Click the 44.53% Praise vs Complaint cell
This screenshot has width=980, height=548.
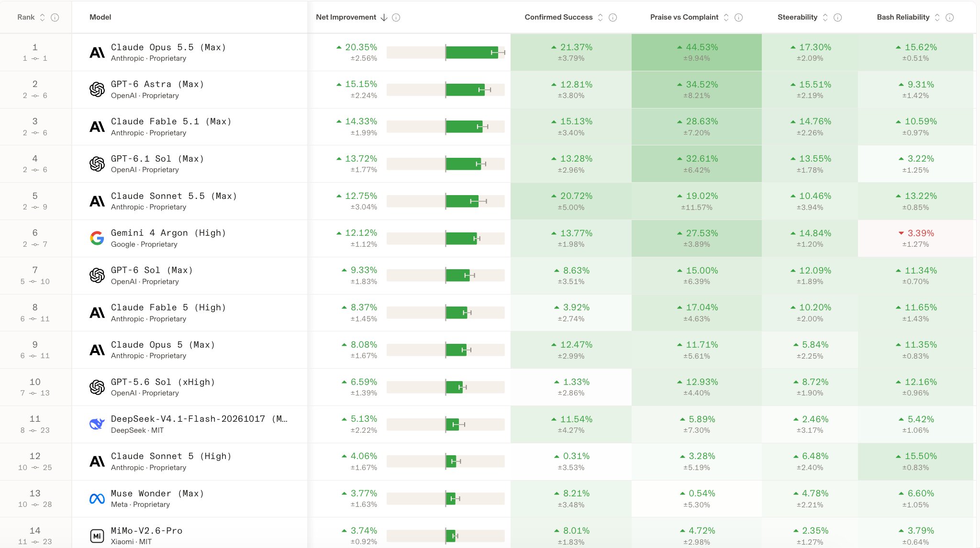click(697, 53)
